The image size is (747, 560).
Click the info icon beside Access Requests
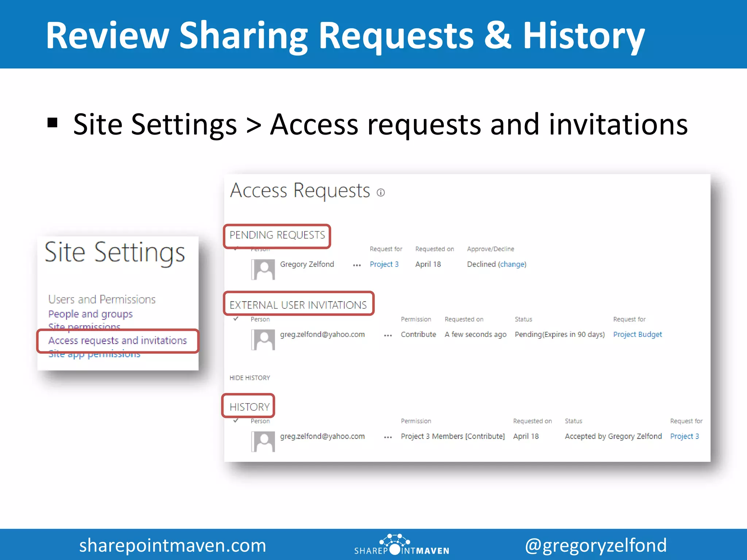tap(380, 192)
